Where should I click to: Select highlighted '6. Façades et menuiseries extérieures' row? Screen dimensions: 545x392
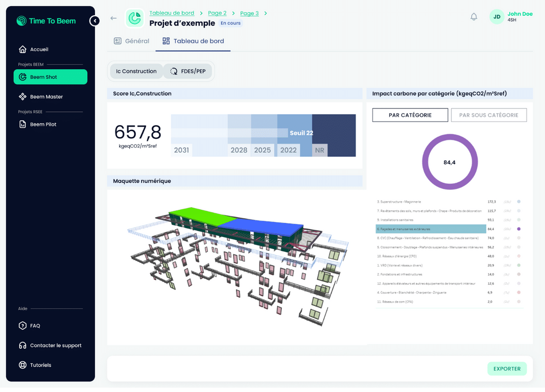tap(449, 229)
